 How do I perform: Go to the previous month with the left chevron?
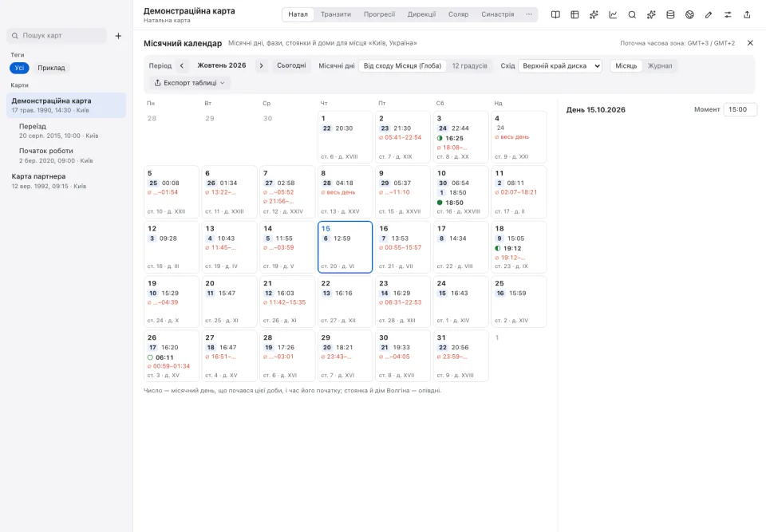182,65
